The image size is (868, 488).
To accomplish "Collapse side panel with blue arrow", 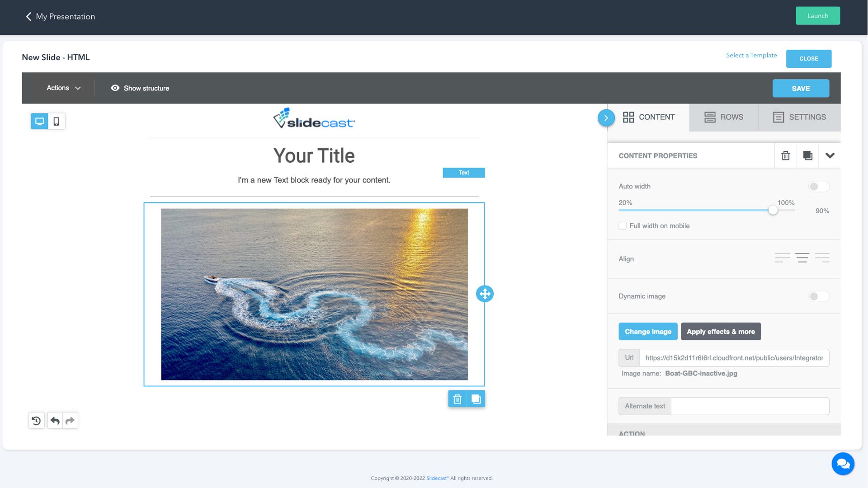I will [606, 118].
